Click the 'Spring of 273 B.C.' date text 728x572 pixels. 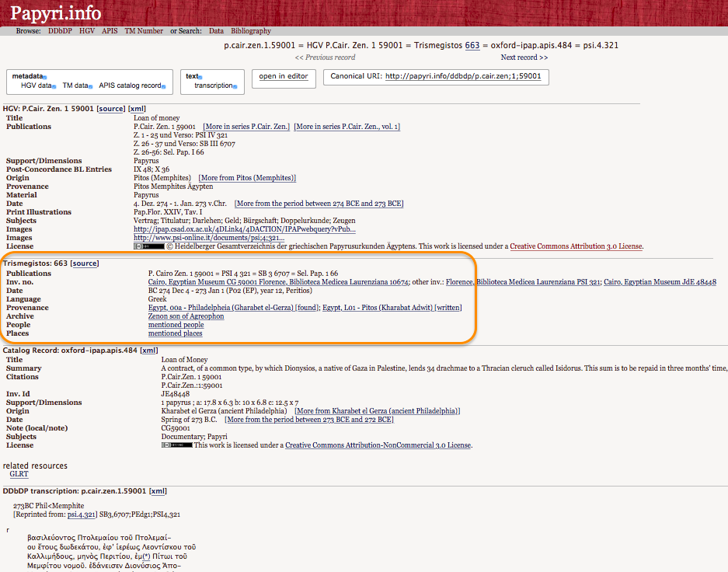click(x=189, y=420)
